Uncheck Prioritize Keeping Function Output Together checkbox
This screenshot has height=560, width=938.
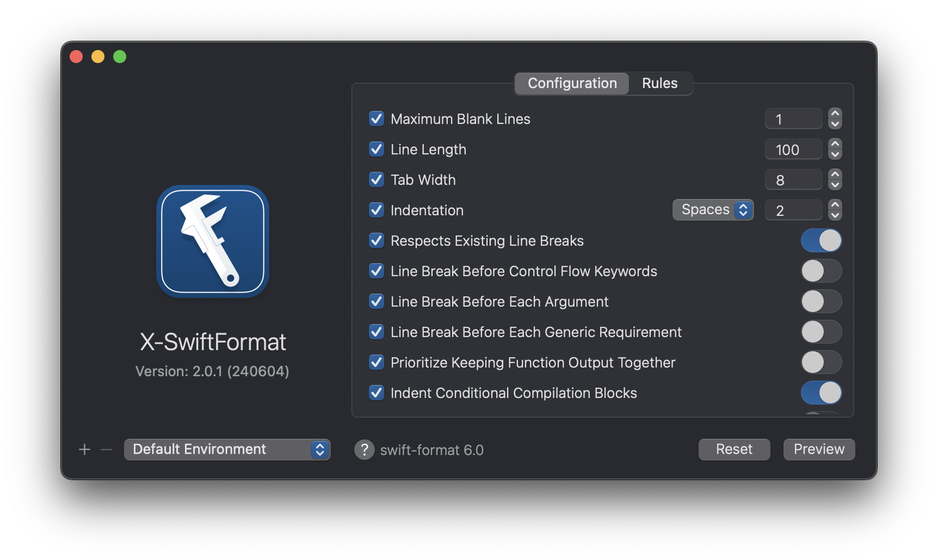pos(377,362)
